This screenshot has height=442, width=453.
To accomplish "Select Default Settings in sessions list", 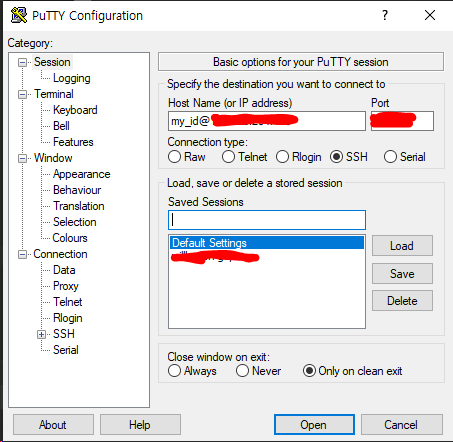I will tap(267, 243).
